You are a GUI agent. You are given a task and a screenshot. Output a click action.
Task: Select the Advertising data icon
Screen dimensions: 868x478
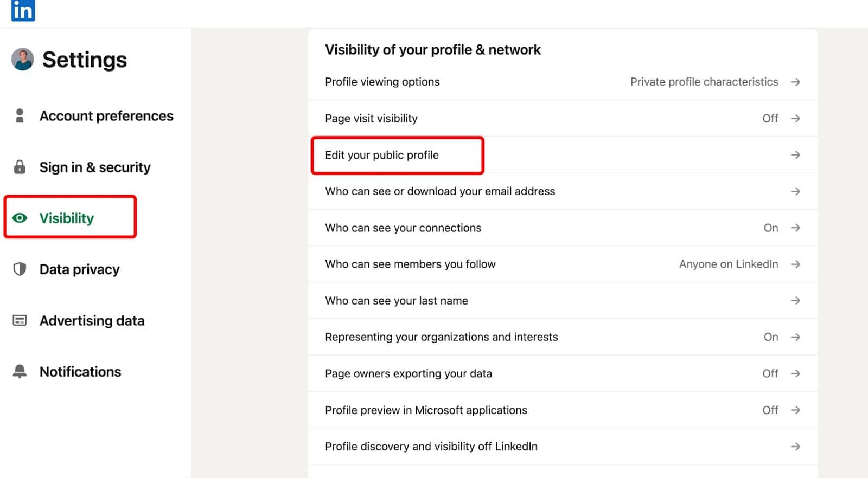click(20, 320)
